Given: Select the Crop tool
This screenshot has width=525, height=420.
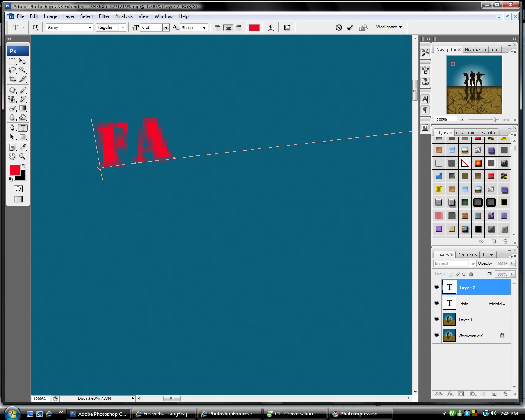Looking at the screenshot, I should click(x=13, y=80).
